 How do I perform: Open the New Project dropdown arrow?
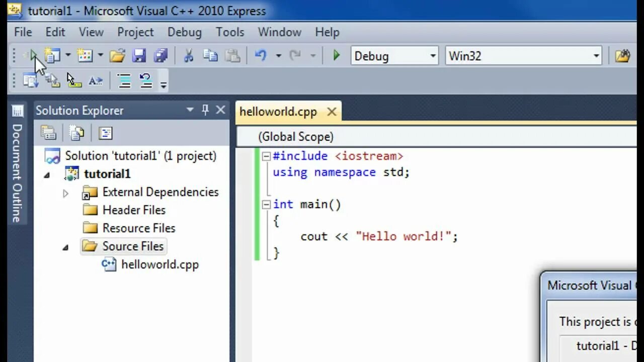coord(67,55)
